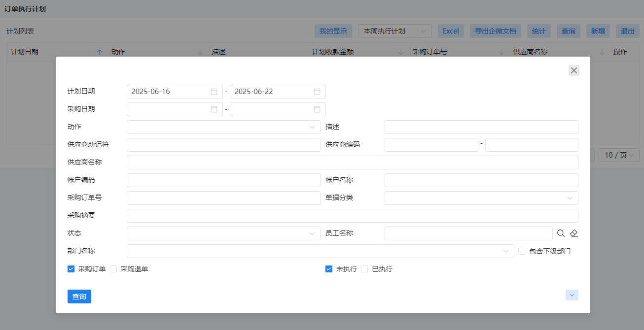Click 我的显示 button
The image size is (644, 330).
[333, 31]
